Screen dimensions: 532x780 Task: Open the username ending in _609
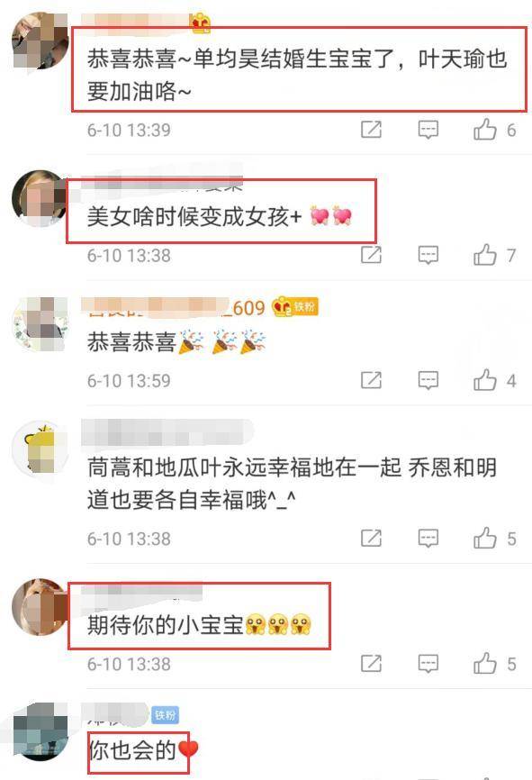[x=174, y=307]
